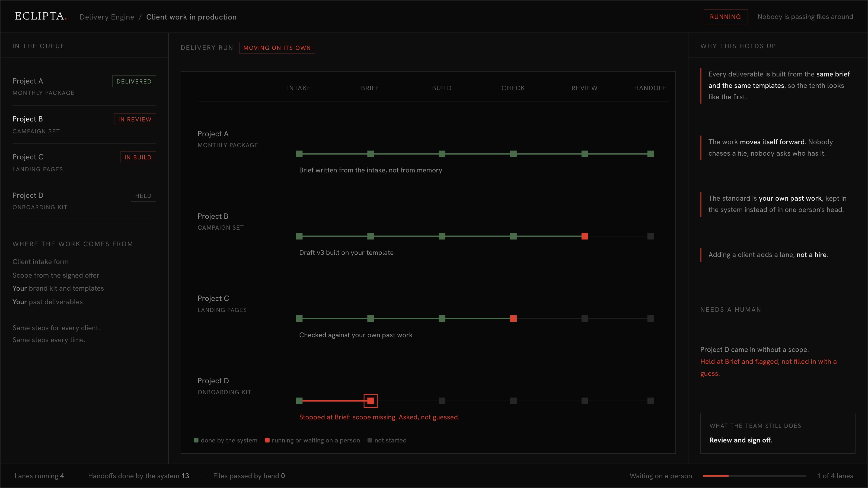Click the DELIVERED status badge
The height and width of the screenshot is (488, 868).
134,81
